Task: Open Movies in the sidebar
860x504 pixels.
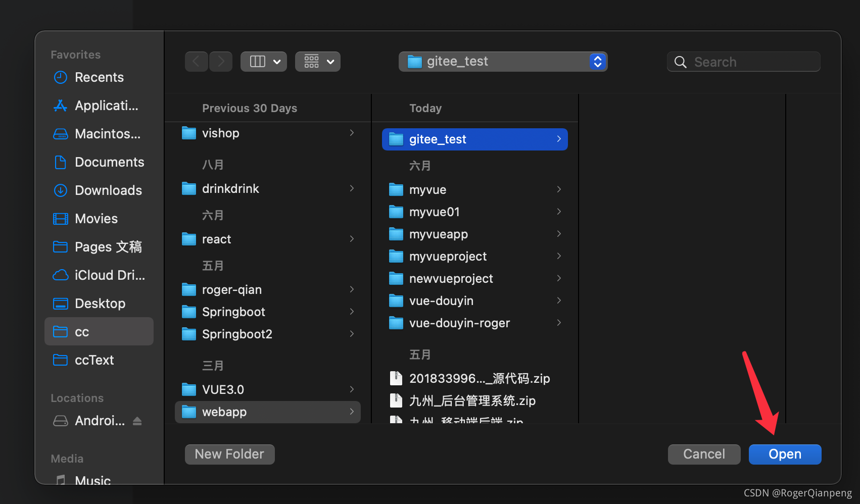Action: (x=99, y=219)
